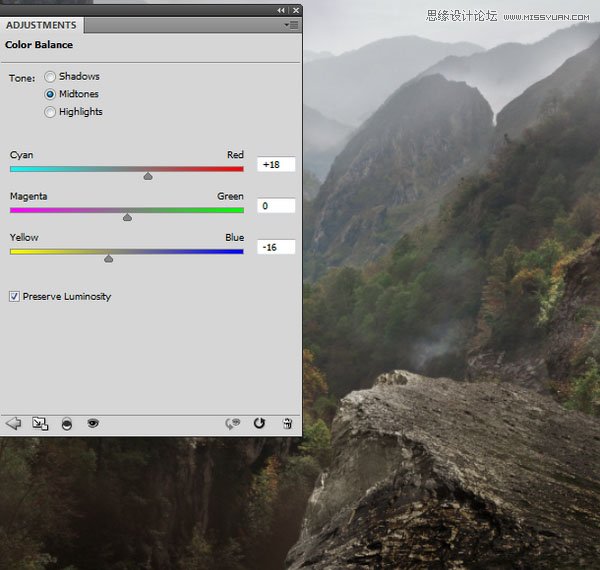Image resolution: width=600 pixels, height=570 pixels.
Task: Click the Yellow label
Action: coord(24,238)
